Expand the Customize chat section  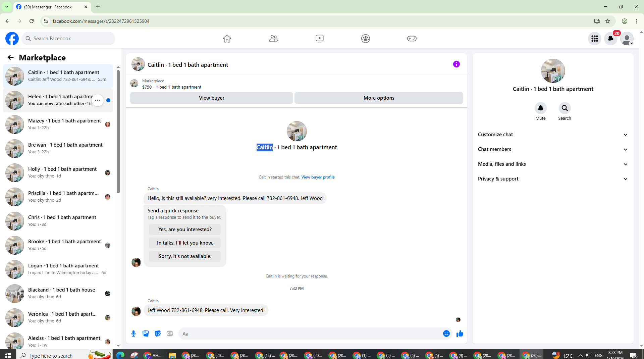tap(553, 135)
